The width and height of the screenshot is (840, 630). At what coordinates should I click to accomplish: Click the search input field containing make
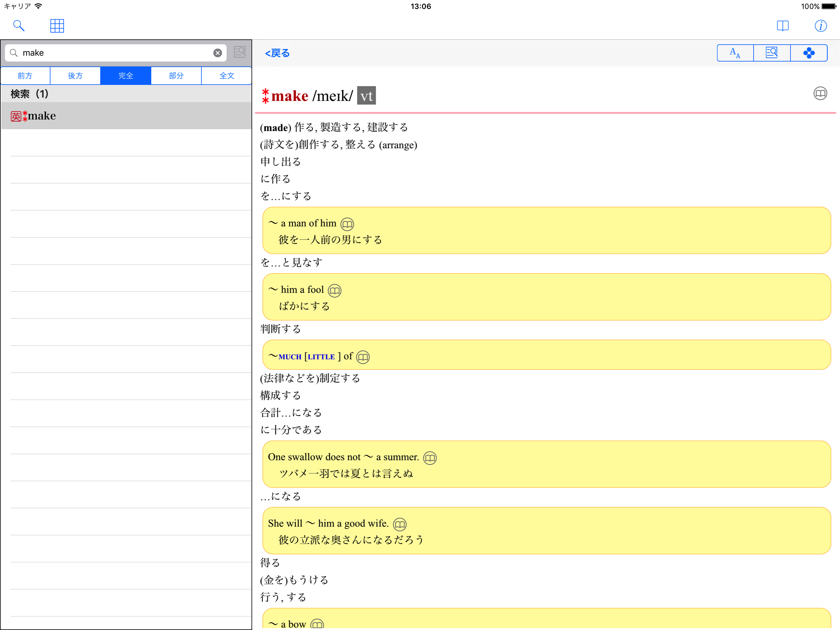(114, 53)
